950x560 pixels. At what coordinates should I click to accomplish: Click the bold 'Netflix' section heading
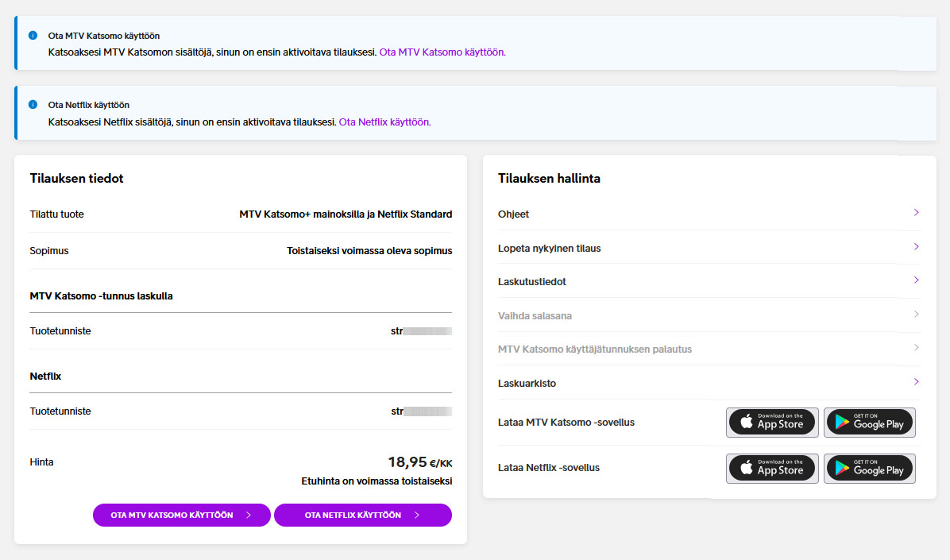(45, 377)
